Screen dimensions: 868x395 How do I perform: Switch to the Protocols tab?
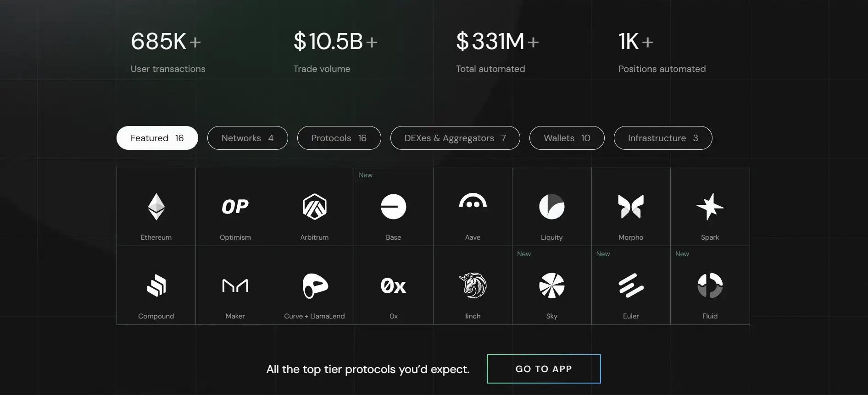tap(339, 138)
